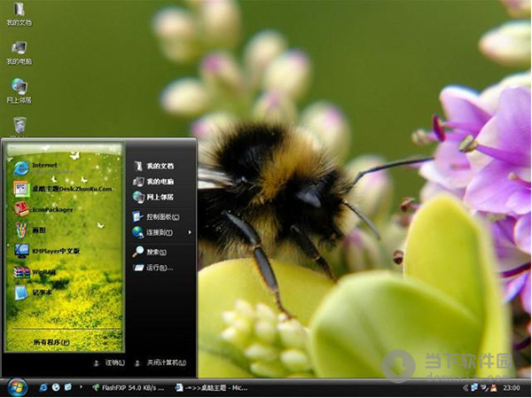This screenshot has height=398, width=532.
Task: Open 我的文档 desktop icon
Action: (x=19, y=14)
